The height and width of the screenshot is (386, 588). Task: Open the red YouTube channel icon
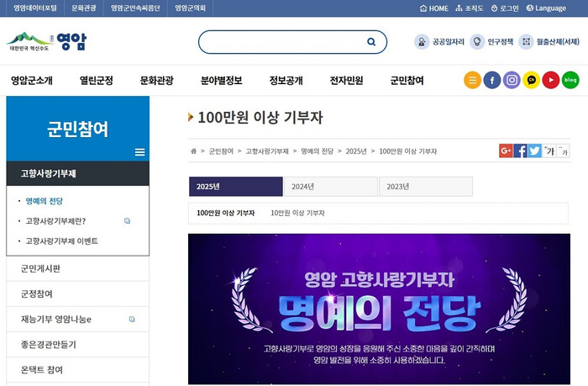[x=550, y=80]
